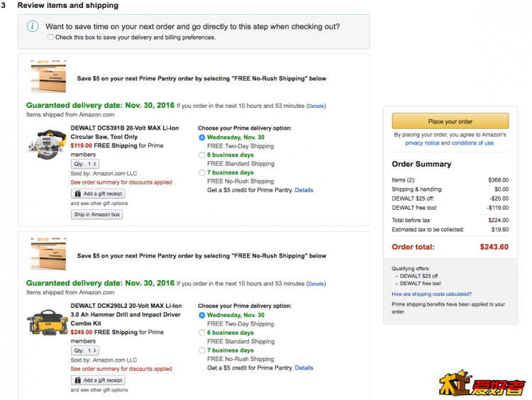Choose 7 business days No-Rush for the circular saw
Viewport: 532px width, 400px height.
pyautogui.click(x=202, y=172)
